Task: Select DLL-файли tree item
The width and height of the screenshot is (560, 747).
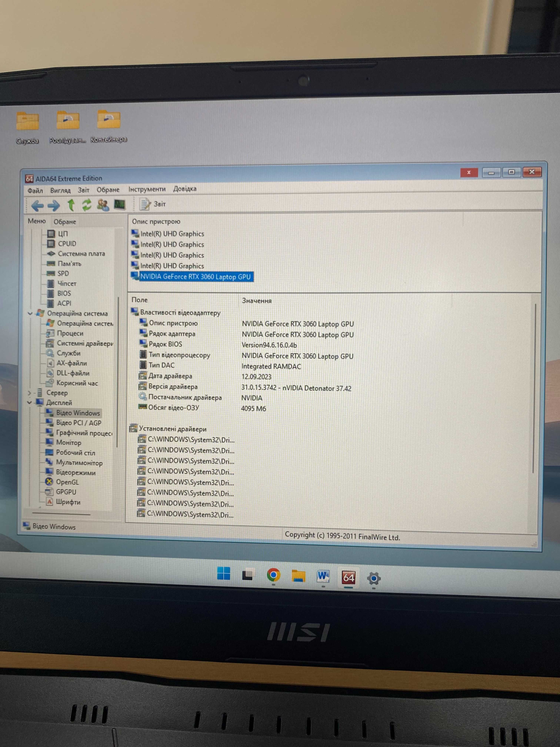Action: (68, 373)
